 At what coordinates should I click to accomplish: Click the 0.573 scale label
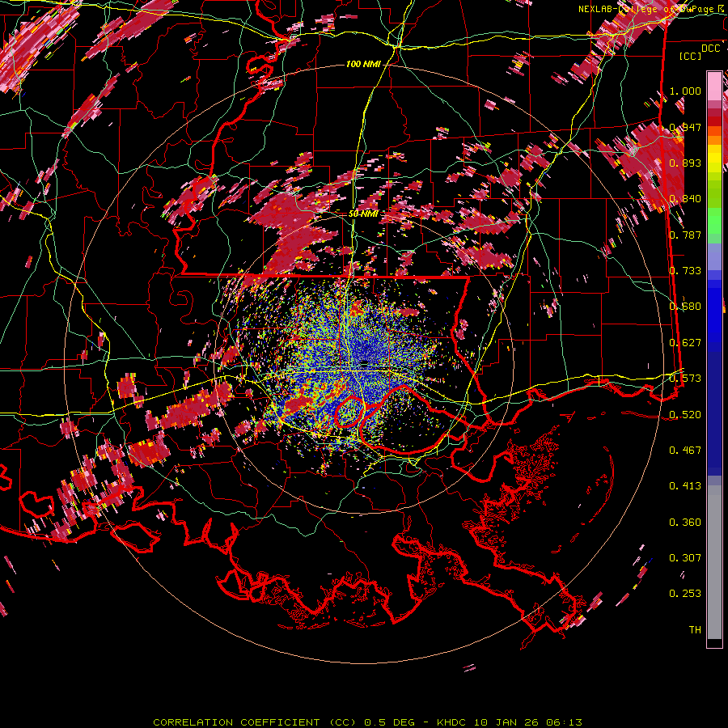[685, 379]
